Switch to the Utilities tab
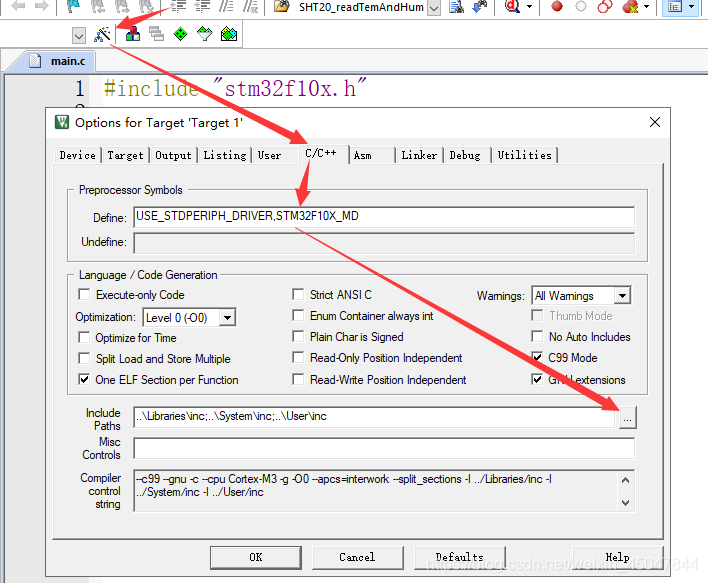The width and height of the screenshot is (708, 583). tap(525, 155)
